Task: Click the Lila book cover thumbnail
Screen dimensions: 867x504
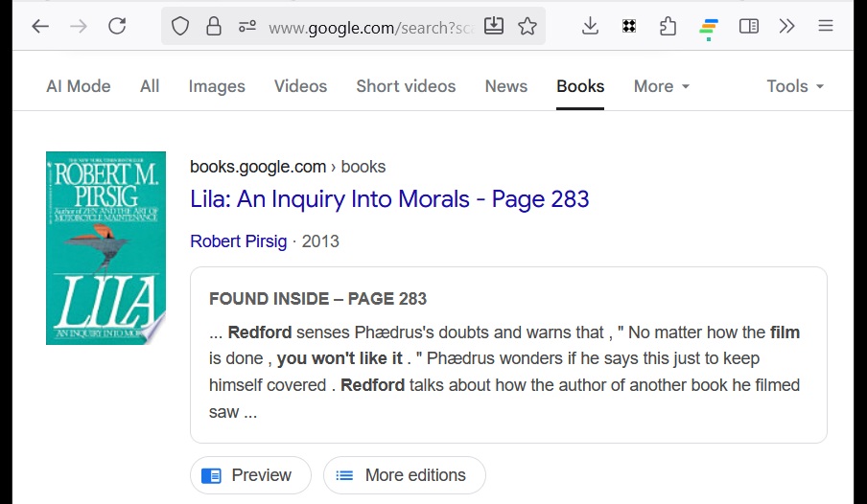Action: click(x=105, y=248)
